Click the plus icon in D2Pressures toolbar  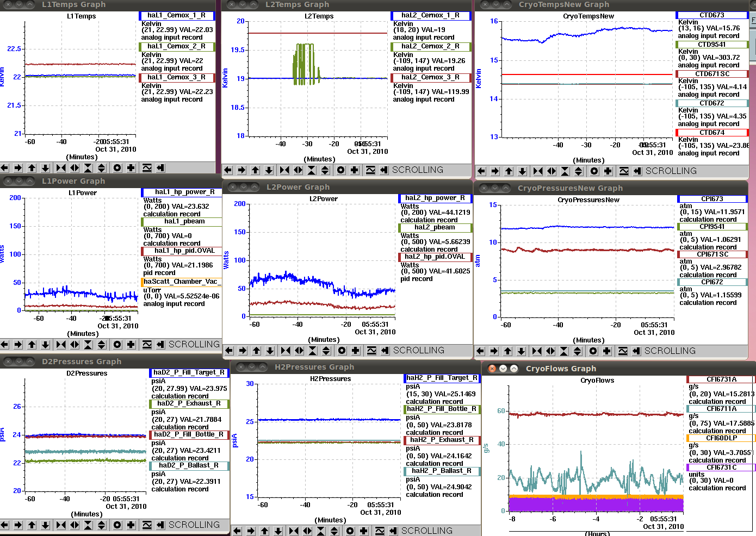pos(131,525)
